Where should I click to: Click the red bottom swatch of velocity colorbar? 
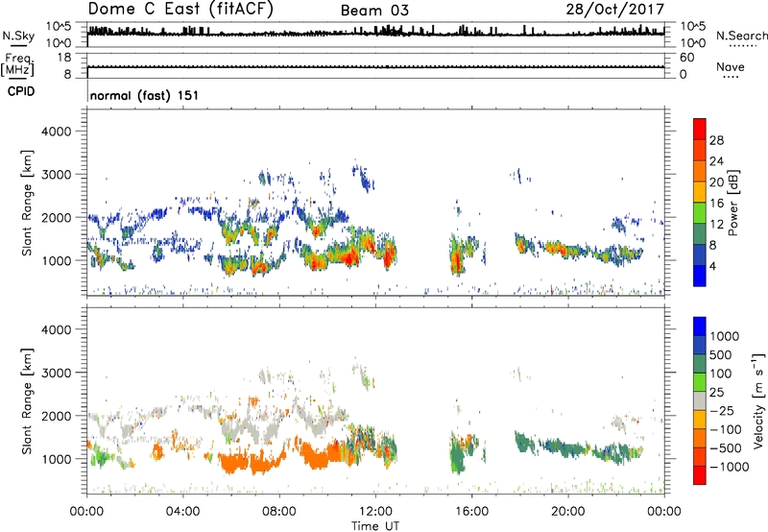pos(700,474)
